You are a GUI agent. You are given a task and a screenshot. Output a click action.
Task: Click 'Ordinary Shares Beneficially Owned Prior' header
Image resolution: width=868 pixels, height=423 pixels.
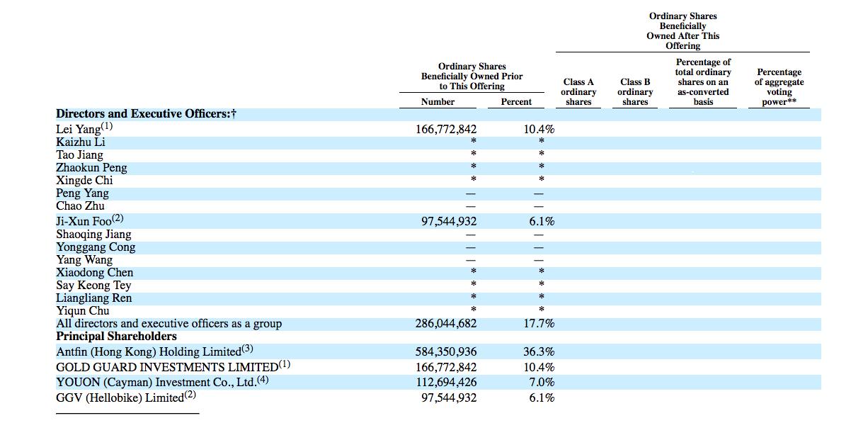(x=472, y=77)
